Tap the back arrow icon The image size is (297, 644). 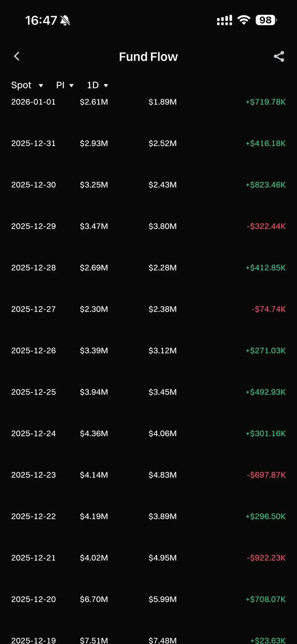click(x=16, y=56)
